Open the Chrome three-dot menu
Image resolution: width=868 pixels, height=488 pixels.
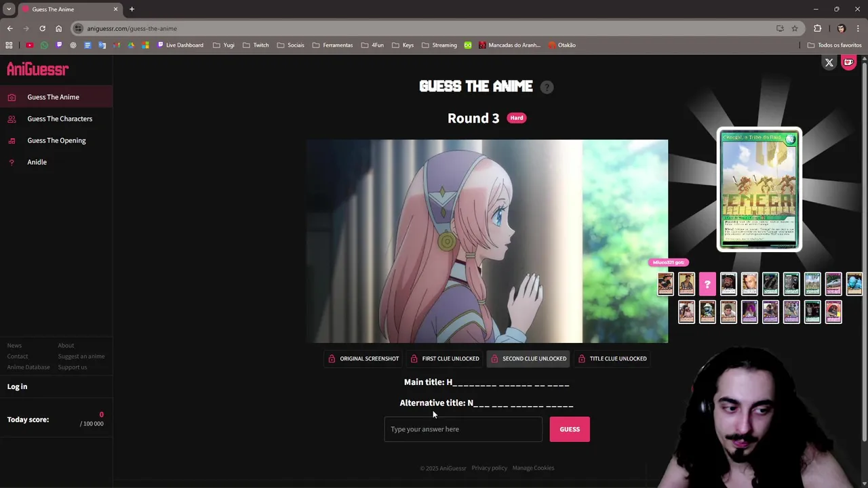tap(858, 28)
